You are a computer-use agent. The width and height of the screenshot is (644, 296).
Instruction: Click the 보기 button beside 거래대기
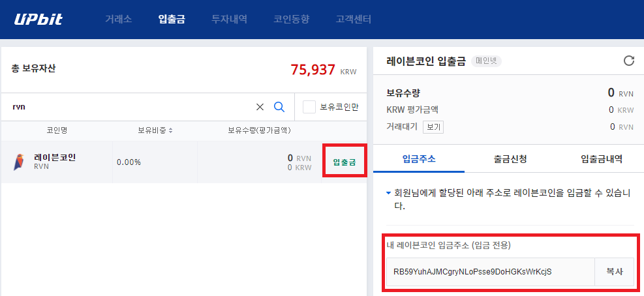(433, 127)
